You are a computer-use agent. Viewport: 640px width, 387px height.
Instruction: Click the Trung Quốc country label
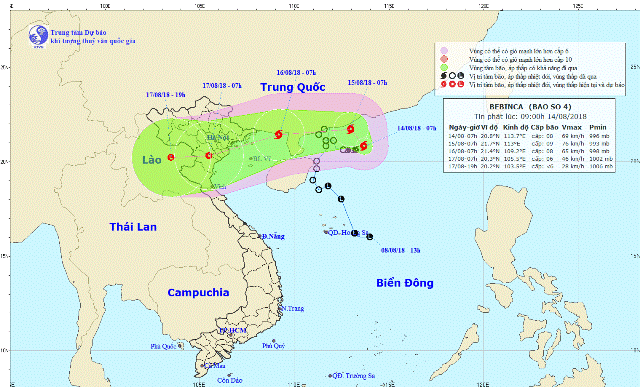[x=293, y=87]
